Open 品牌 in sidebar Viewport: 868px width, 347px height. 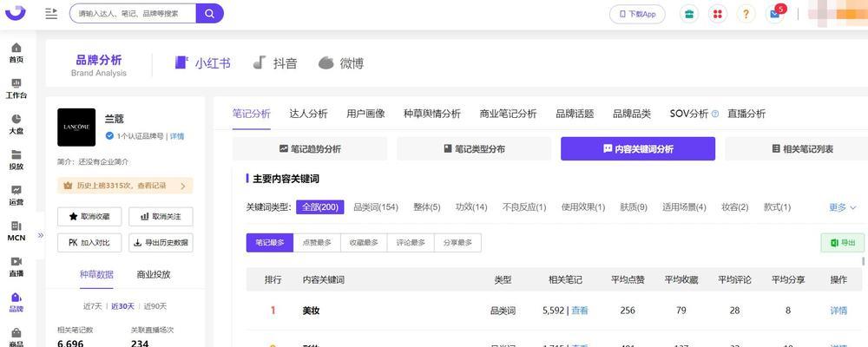pos(16,302)
